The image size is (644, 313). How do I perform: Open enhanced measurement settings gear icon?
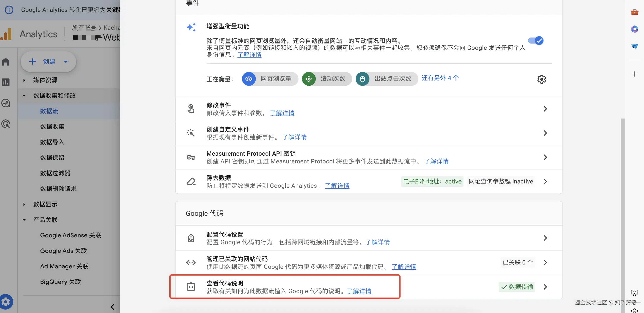(542, 79)
